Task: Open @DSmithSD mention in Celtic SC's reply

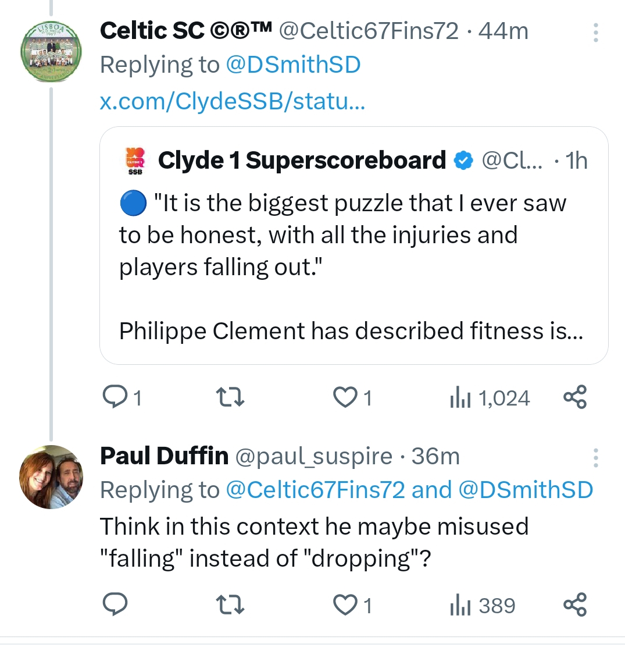Action: click(293, 65)
